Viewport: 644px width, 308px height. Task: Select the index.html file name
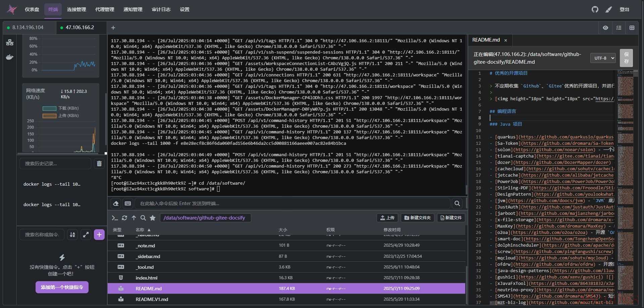pyautogui.click(x=147, y=278)
